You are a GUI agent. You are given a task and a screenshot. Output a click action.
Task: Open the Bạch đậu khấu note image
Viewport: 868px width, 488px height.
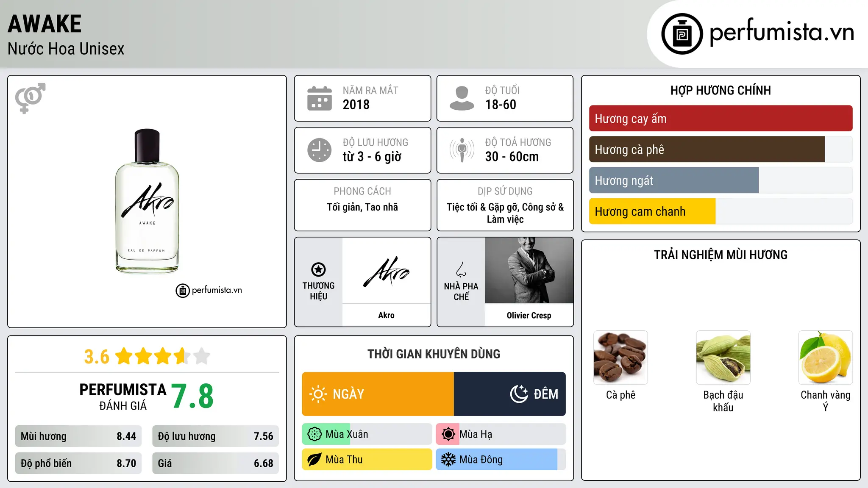(x=723, y=358)
